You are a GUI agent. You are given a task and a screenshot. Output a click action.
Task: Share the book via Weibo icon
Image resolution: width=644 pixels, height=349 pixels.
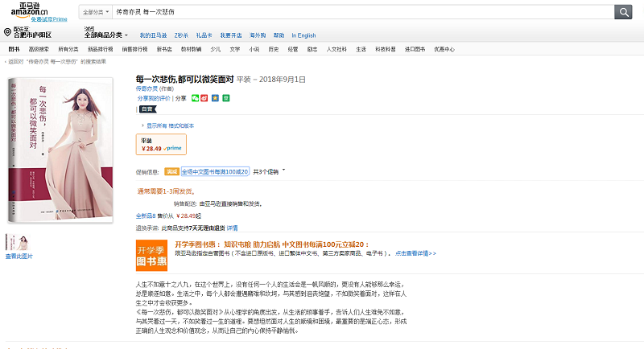[204, 97]
